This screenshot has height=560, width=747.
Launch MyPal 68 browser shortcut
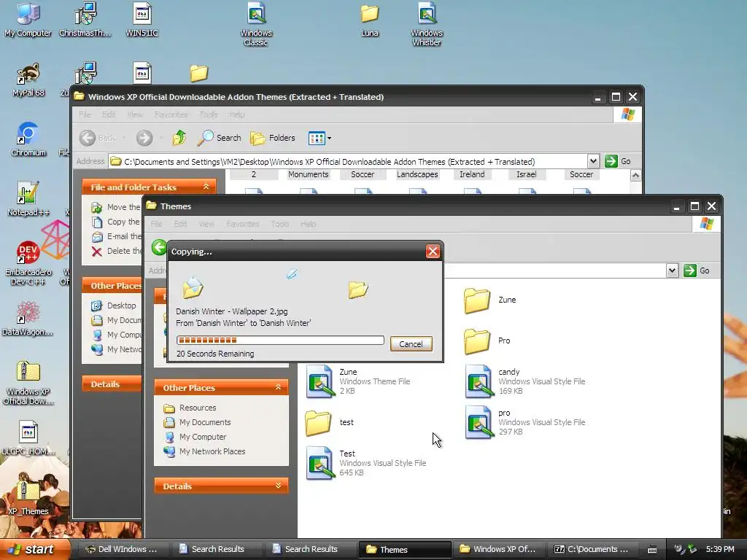[x=28, y=79]
